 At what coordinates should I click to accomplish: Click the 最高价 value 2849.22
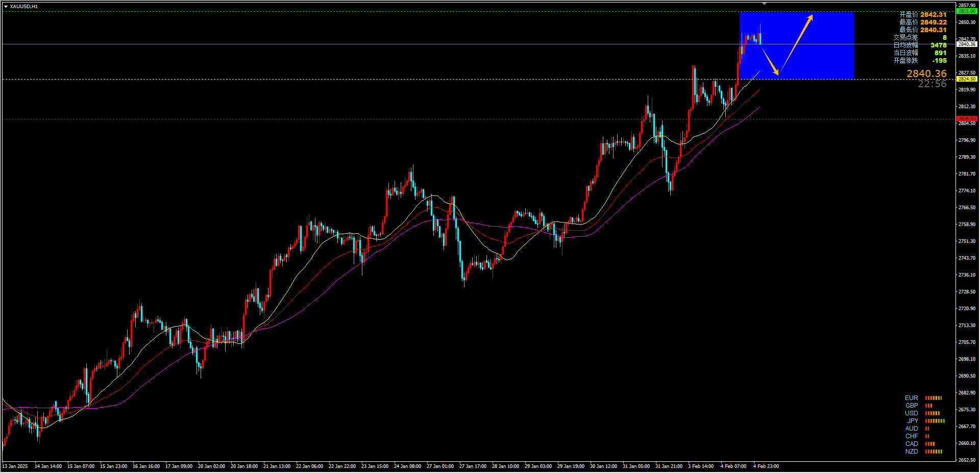coord(934,22)
